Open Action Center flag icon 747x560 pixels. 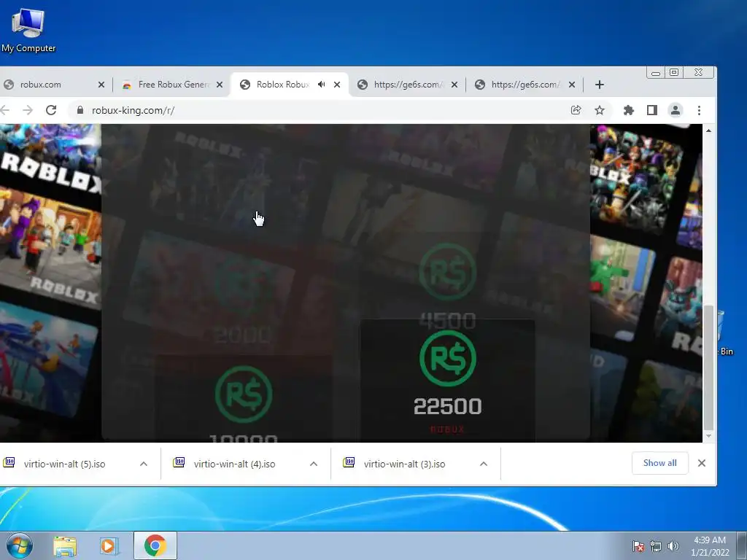point(638,546)
